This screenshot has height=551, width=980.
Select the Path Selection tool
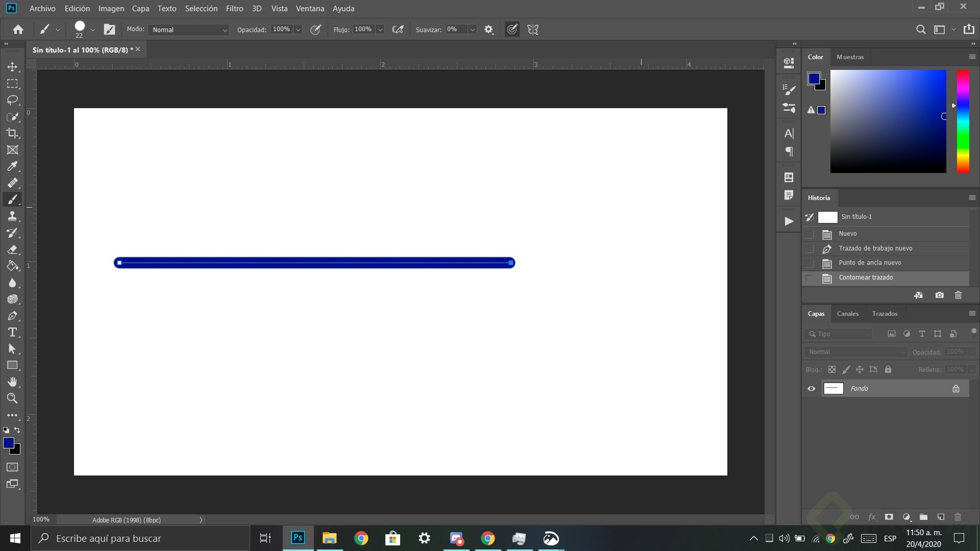point(12,349)
